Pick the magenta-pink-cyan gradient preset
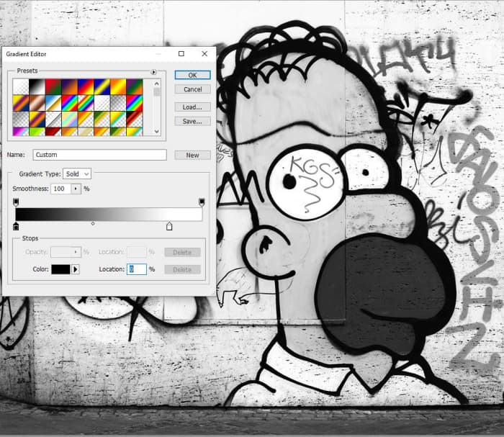The image size is (504, 437). pyautogui.click(x=21, y=132)
